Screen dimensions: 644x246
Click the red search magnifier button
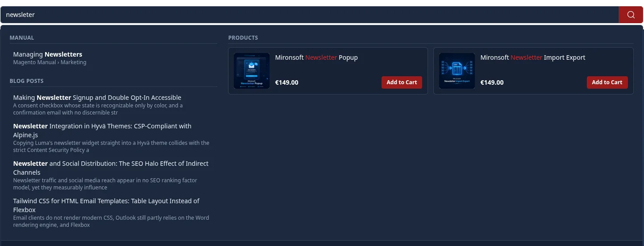(631, 15)
